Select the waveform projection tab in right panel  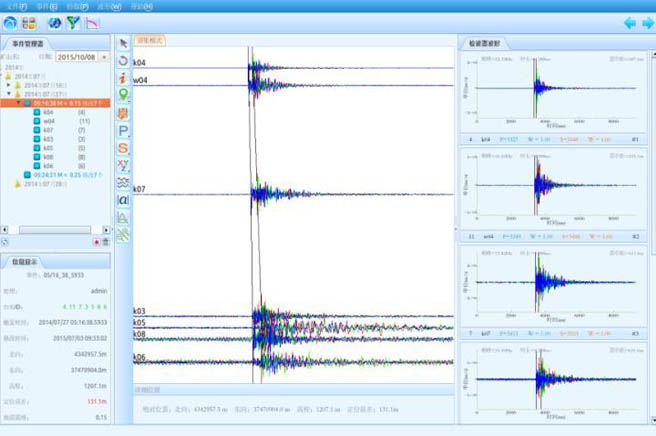[x=484, y=44]
